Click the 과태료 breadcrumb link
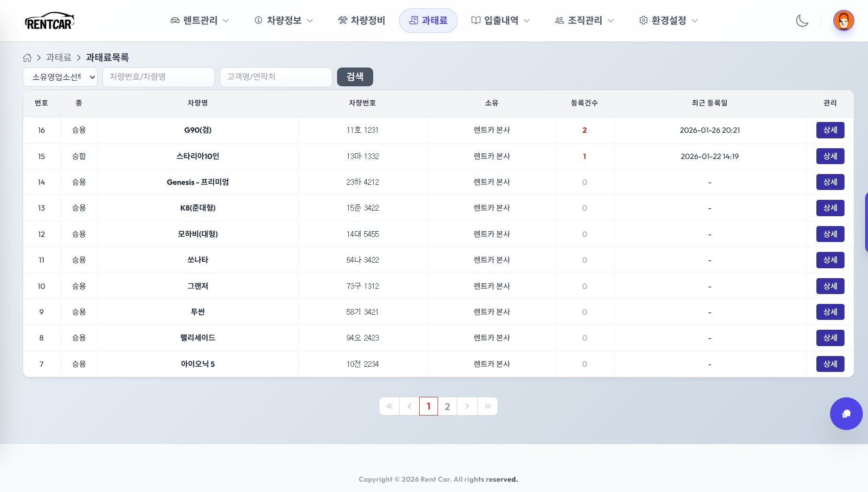The width and height of the screenshot is (868, 492). click(59, 58)
